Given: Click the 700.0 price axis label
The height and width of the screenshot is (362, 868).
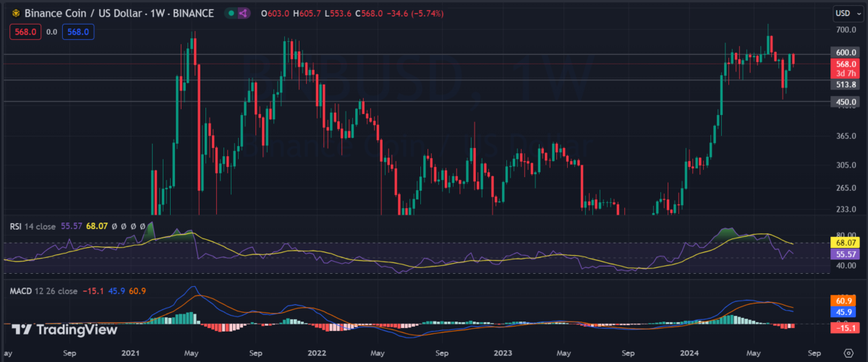Looking at the screenshot, I should pyautogui.click(x=845, y=30).
